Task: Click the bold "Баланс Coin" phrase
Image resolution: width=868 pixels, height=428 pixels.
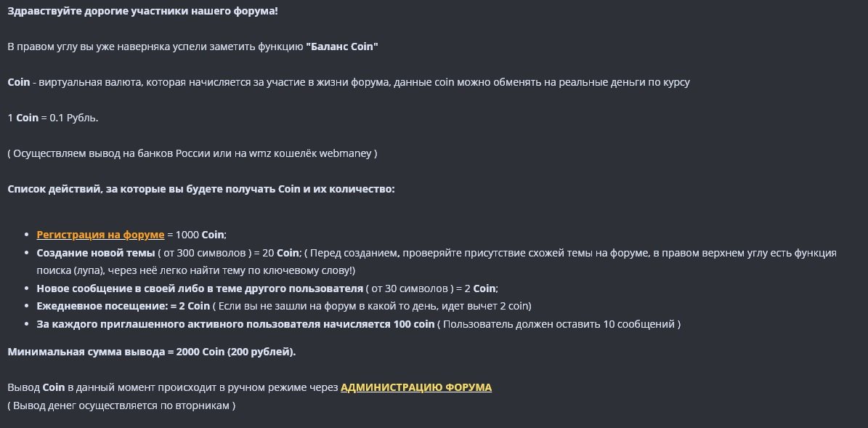Action: click(342, 47)
